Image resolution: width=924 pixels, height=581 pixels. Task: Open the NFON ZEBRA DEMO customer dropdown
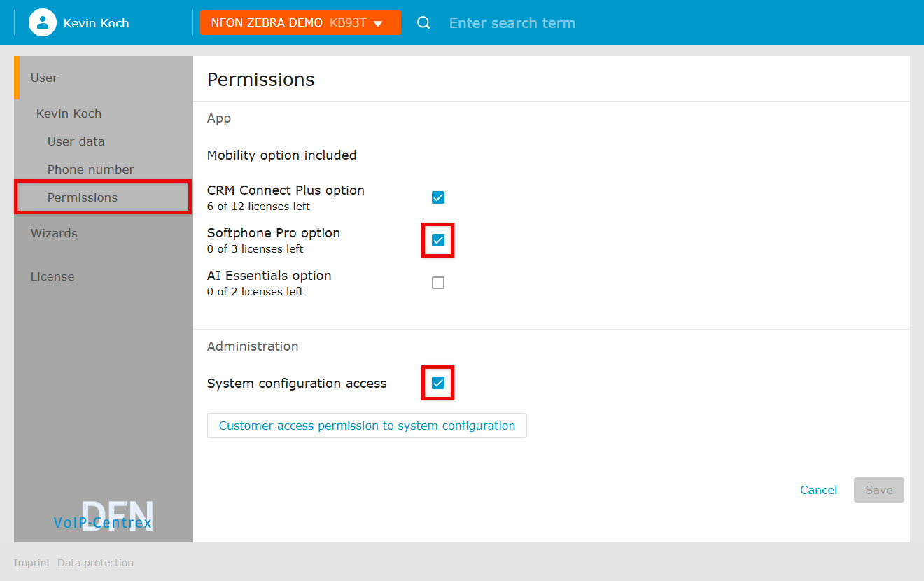click(300, 22)
